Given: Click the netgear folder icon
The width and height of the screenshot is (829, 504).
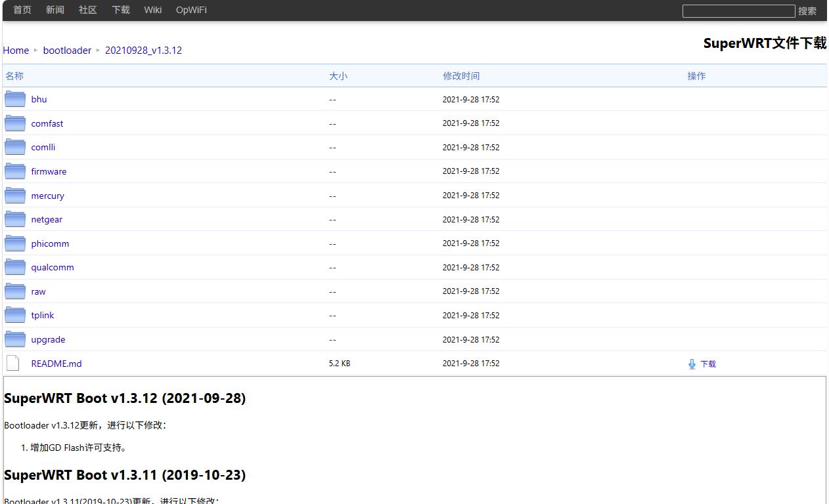Looking at the screenshot, I should [15, 219].
